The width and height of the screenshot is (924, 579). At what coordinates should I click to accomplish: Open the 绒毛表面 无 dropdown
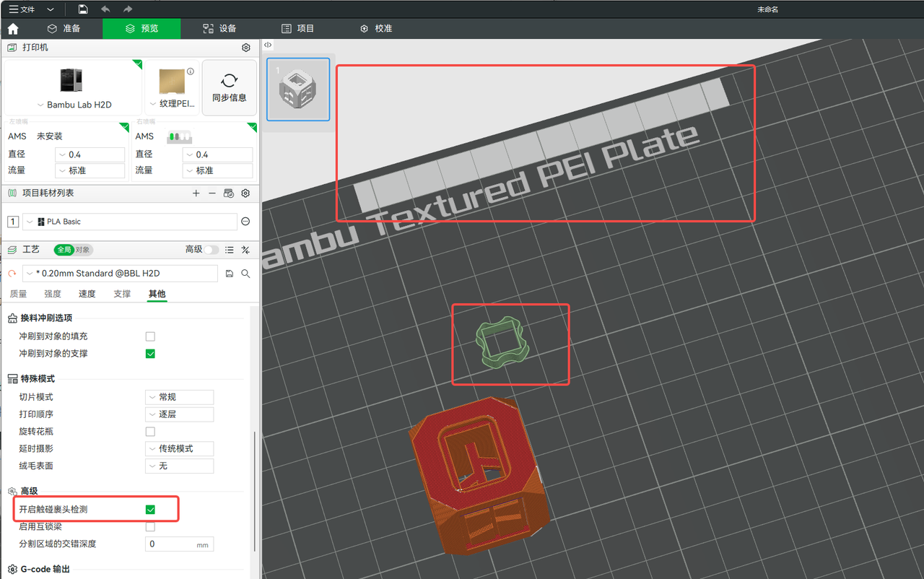click(180, 466)
